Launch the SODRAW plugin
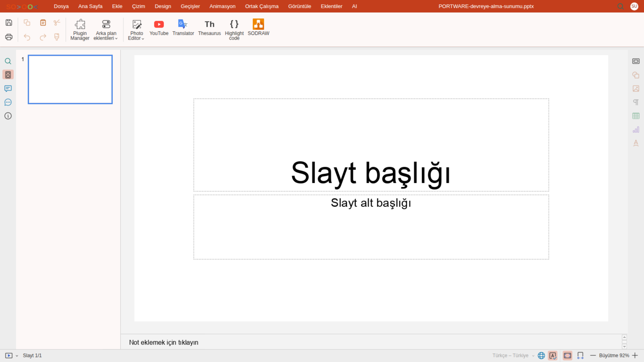Image resolution: width=644 pixels, height=362 pixels. [258, 28]
